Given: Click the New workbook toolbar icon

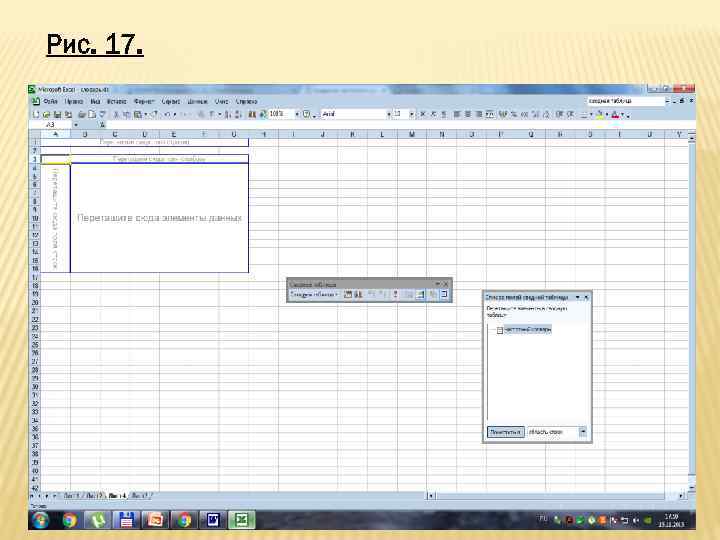Looking at the screenshot, I should pos(36,114).
